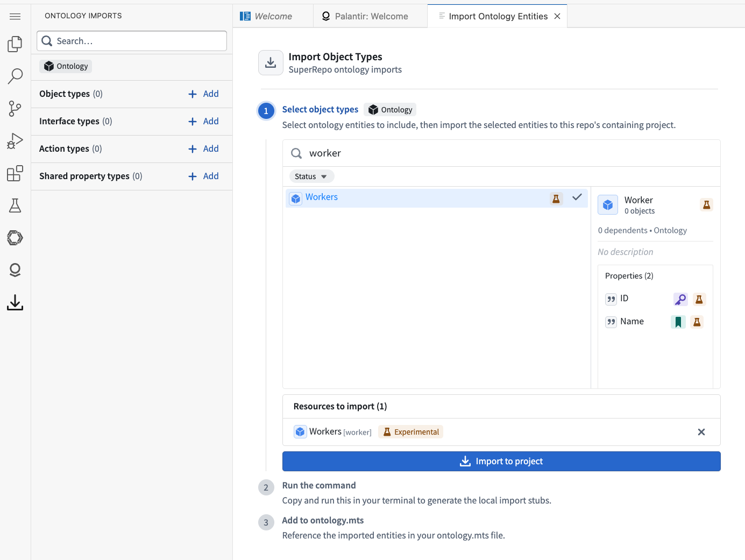Click the experimental flask icon on Workers row
745x560 pixels.
(x=556, y=199)
